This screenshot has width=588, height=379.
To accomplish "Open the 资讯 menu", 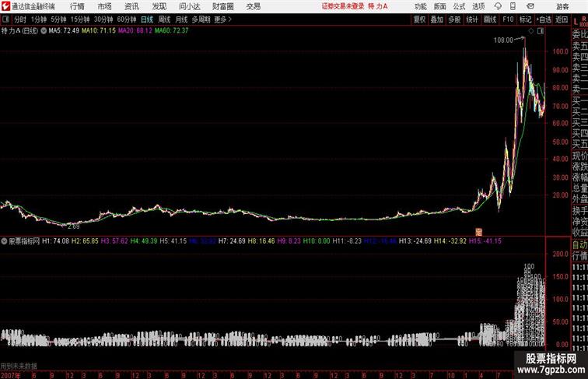I will [131, 6].
